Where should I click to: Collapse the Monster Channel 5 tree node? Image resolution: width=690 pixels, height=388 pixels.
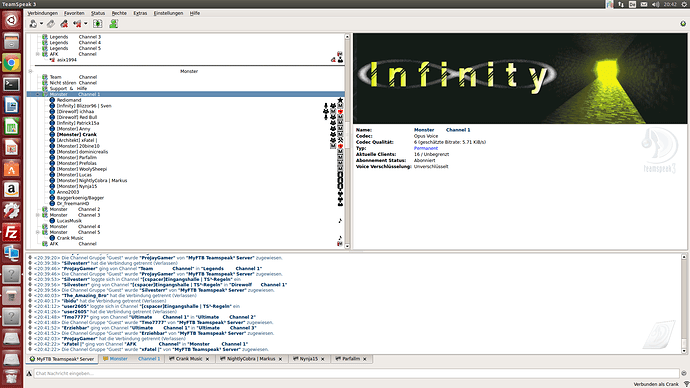[x=37, y=232]
